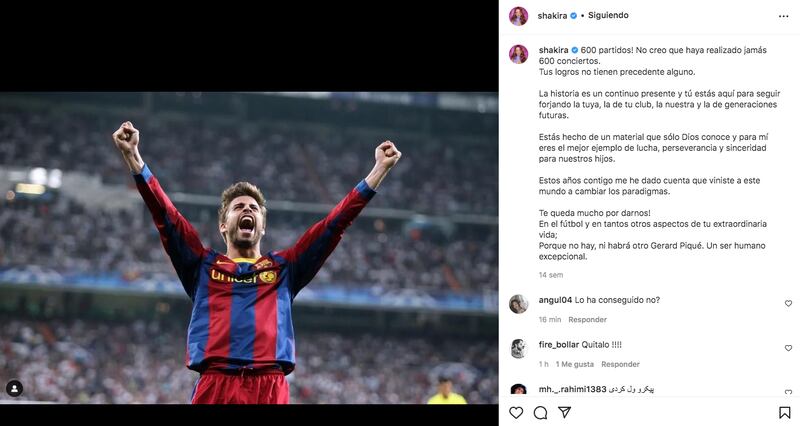The height and width of the screenshot is (426, 800).
Task: Click the 14 sem post timestamp
Action: [x=550, y=274]
